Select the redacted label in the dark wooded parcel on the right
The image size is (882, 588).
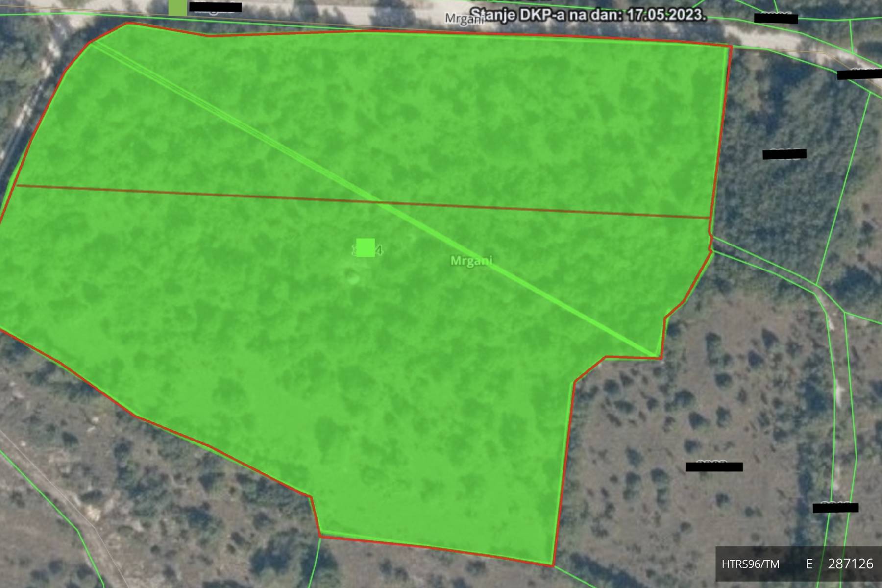pos(784,154)
